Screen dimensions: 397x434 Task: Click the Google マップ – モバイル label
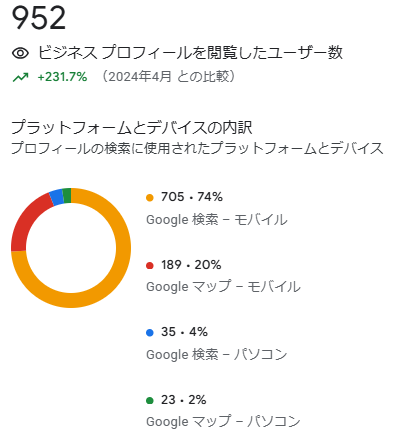tap(223, 287)
